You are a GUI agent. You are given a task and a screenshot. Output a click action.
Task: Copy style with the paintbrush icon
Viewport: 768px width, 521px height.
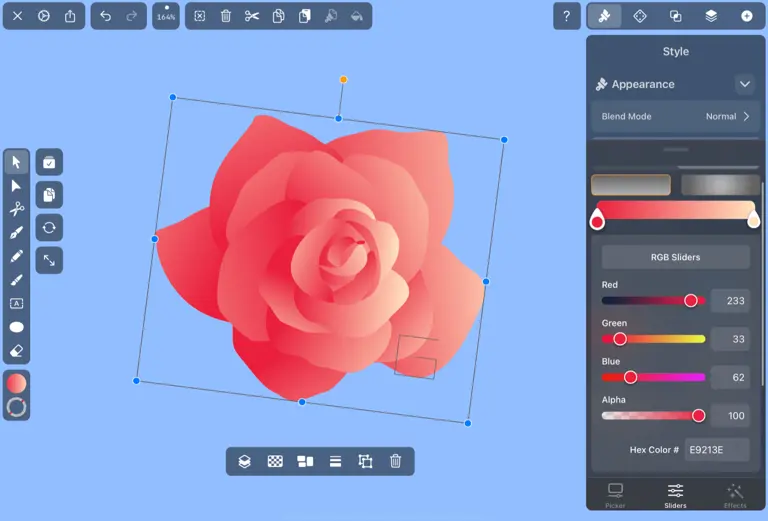coord(331,16)
